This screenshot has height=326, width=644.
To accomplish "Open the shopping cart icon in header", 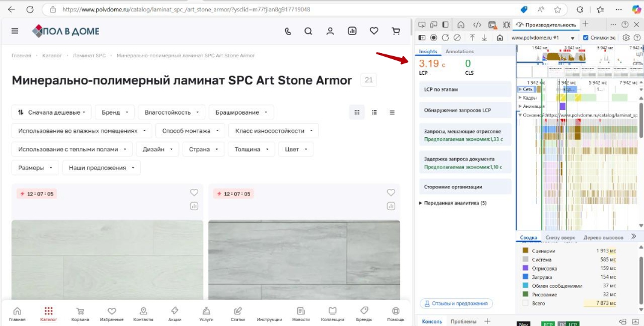I will tap(396, 31).
